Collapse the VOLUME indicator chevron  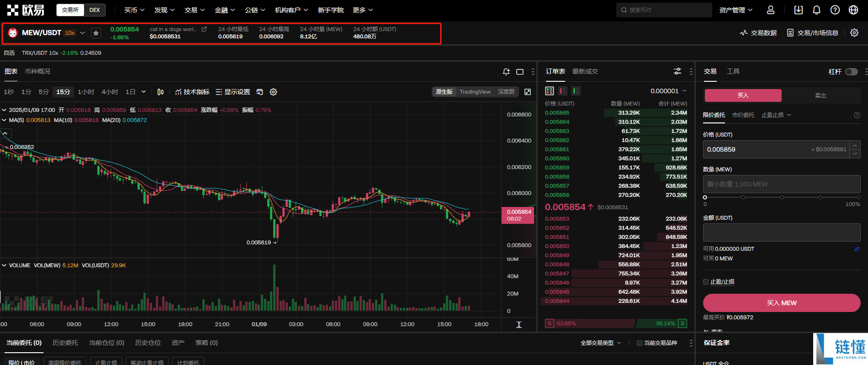[4, 265]
